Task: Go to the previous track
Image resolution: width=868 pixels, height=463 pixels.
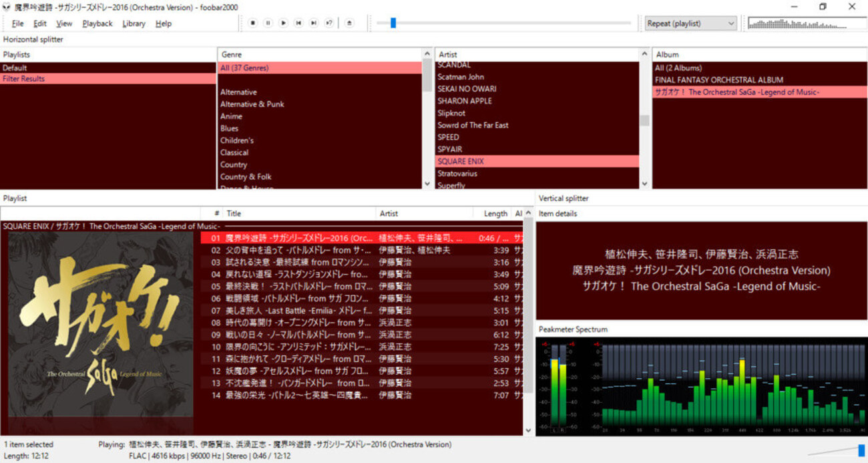Action: pyautogui.click(x=298, y=23)
